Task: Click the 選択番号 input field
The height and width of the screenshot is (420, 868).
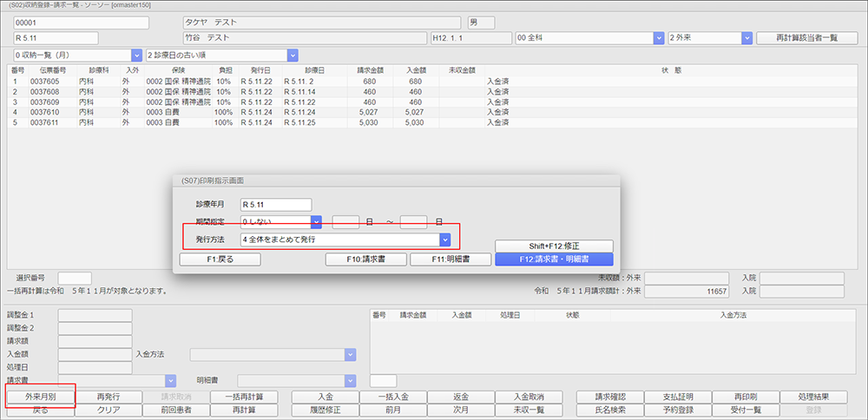Action: click(74, 277)
